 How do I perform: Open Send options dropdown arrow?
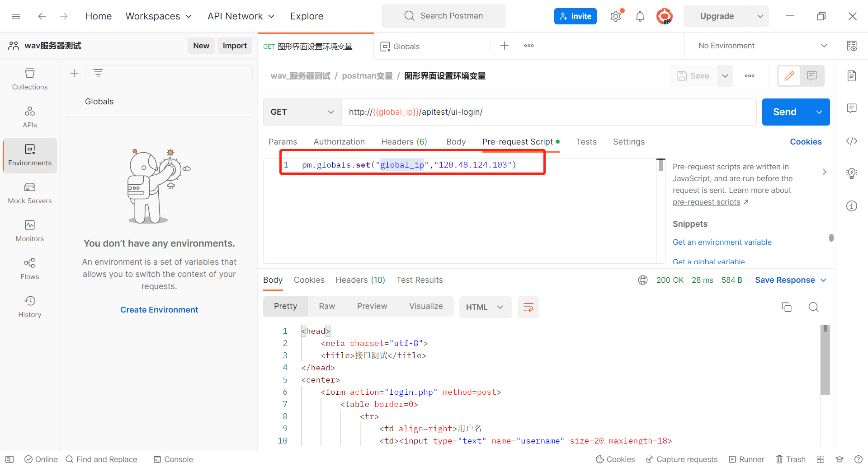[819, 112]
